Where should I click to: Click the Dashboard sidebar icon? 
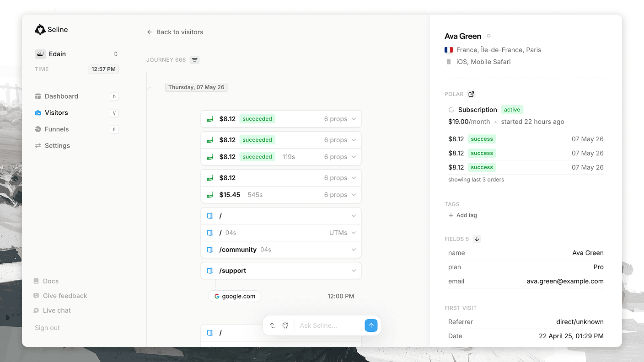click(38, 96)
